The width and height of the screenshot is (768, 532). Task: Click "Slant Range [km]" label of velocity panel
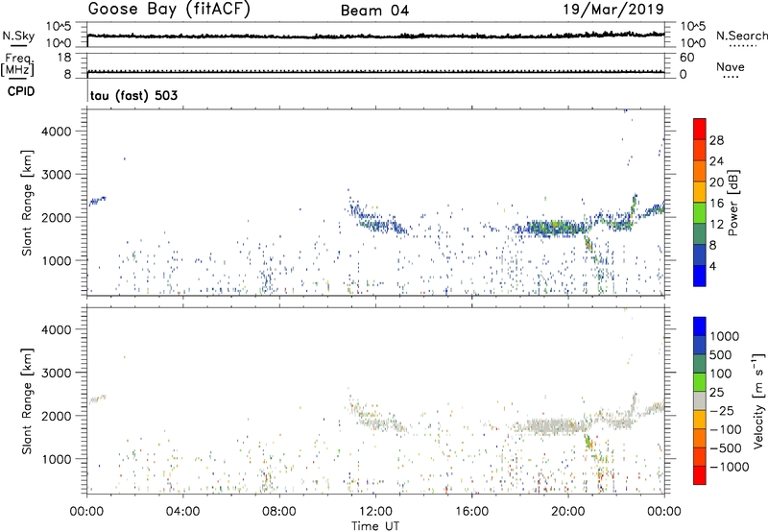click(27, 400)
